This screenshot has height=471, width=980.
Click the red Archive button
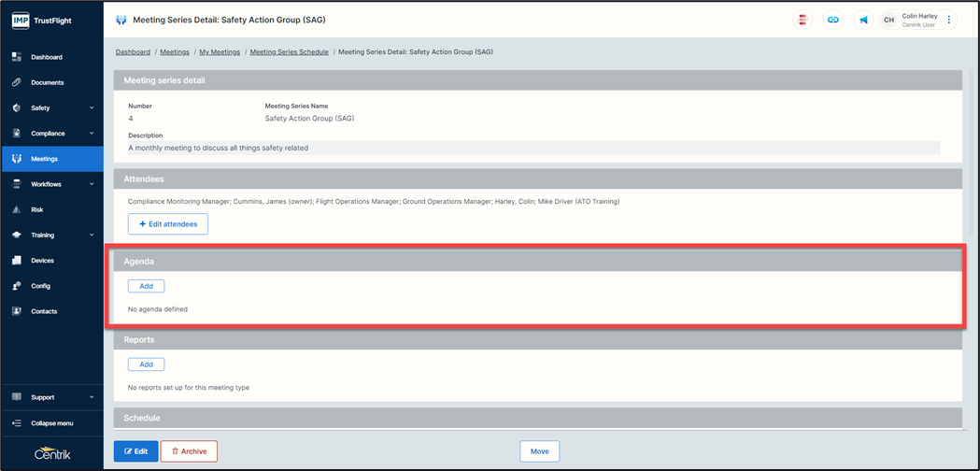pyautogui.click(x=189, y=451)
